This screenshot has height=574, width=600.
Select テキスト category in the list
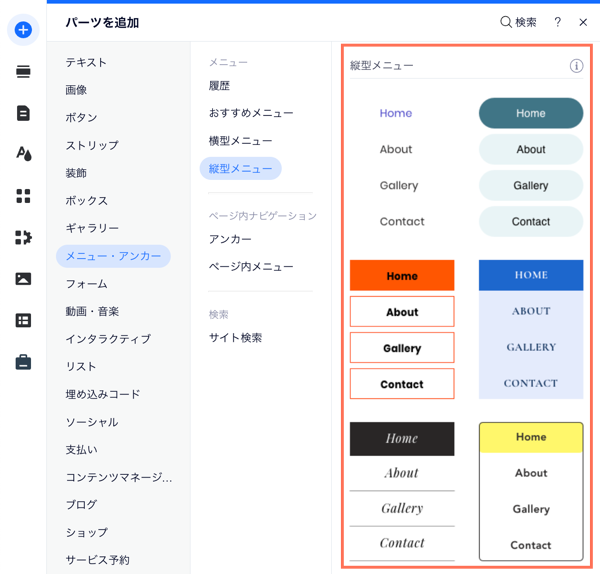86,62
